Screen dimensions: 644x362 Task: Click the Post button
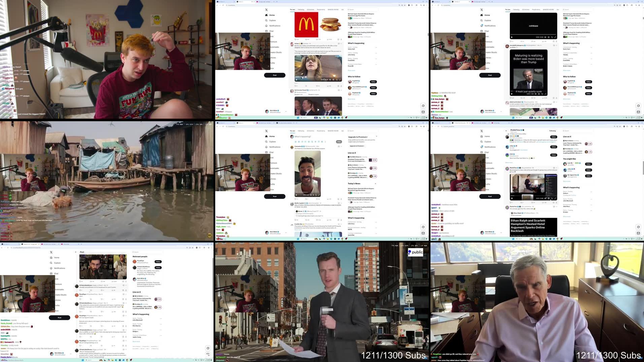pyautogui.click(x=275, y=75)
